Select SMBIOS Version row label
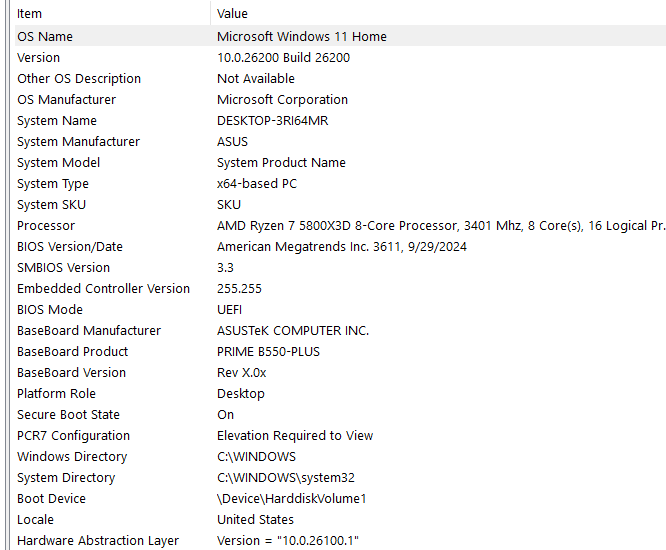The width and height of the screenshot is (666, 550). (x=64, y=268)
